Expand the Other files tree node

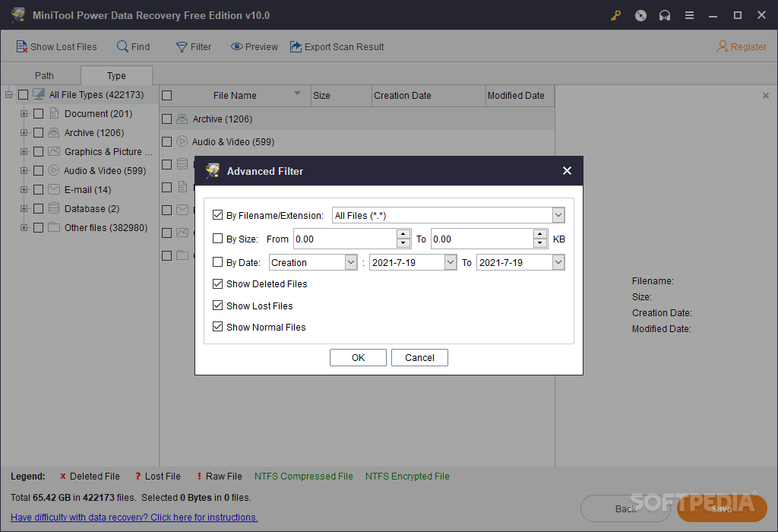[x=24, y=227]
